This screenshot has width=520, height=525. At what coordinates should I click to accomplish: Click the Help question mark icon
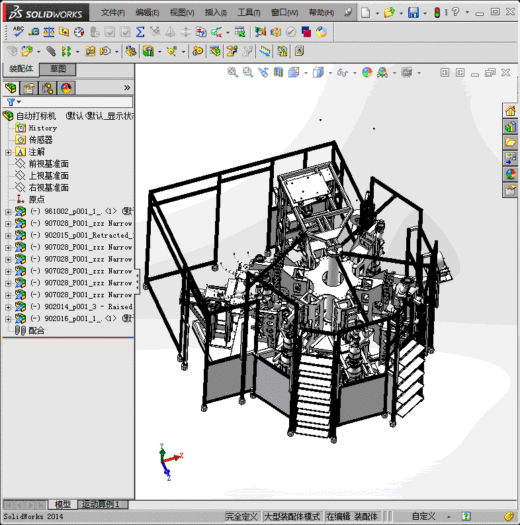455,12
